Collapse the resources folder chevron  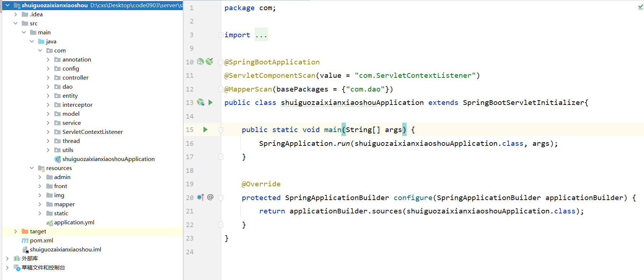pyautogui.click(x=32, y=168)
